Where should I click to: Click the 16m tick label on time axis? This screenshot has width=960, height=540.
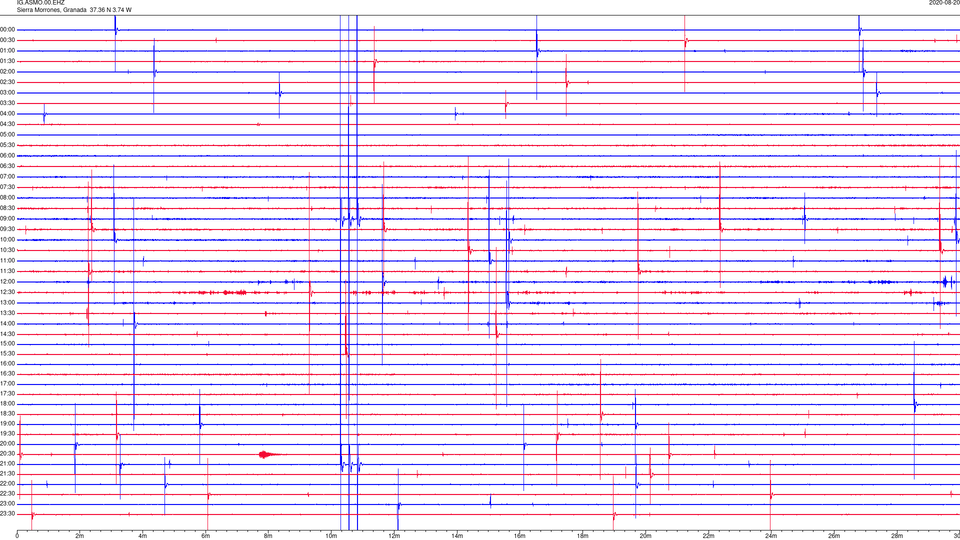tap(520, 536)
